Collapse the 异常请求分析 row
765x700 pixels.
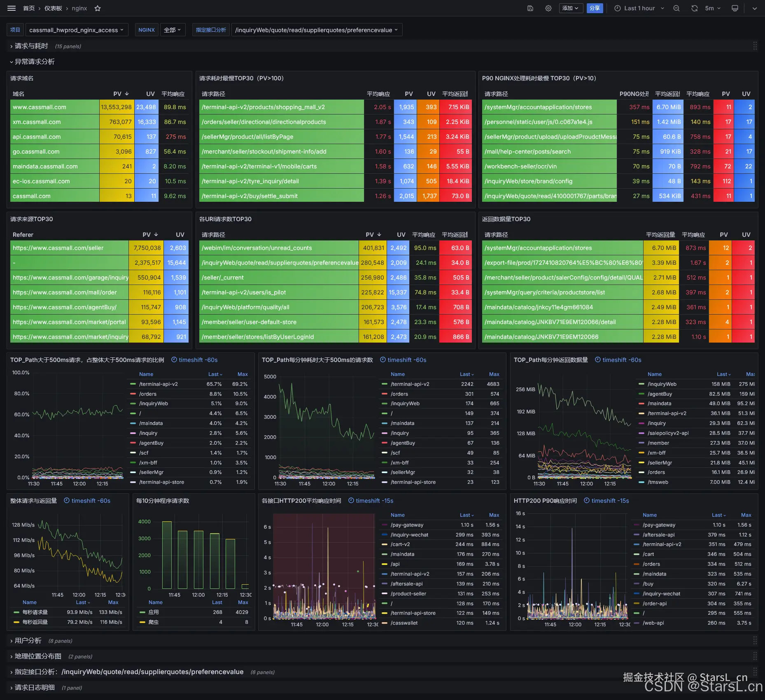(x=32, y=62)
